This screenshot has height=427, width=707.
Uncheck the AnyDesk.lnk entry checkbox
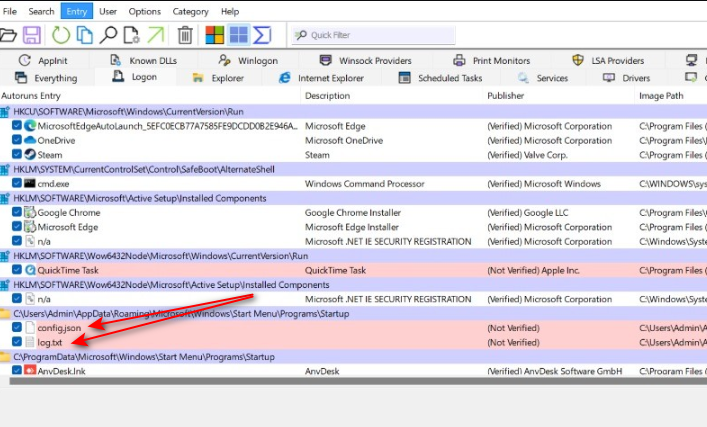point(17,371)
